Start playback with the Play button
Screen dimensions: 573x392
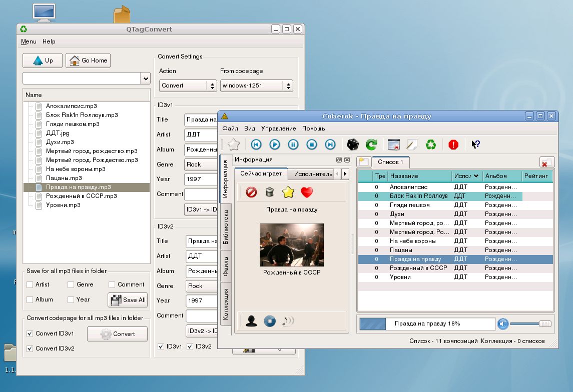(x=274, y=144)
